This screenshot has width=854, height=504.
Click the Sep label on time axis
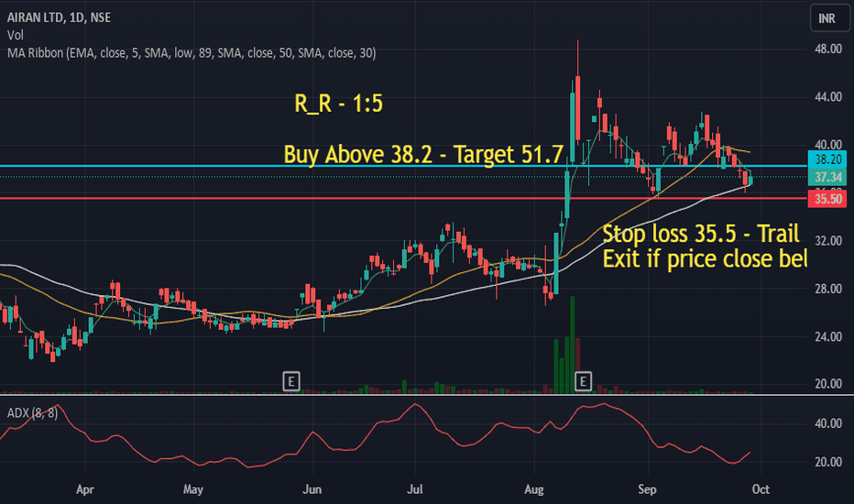[x=647, y=489]
